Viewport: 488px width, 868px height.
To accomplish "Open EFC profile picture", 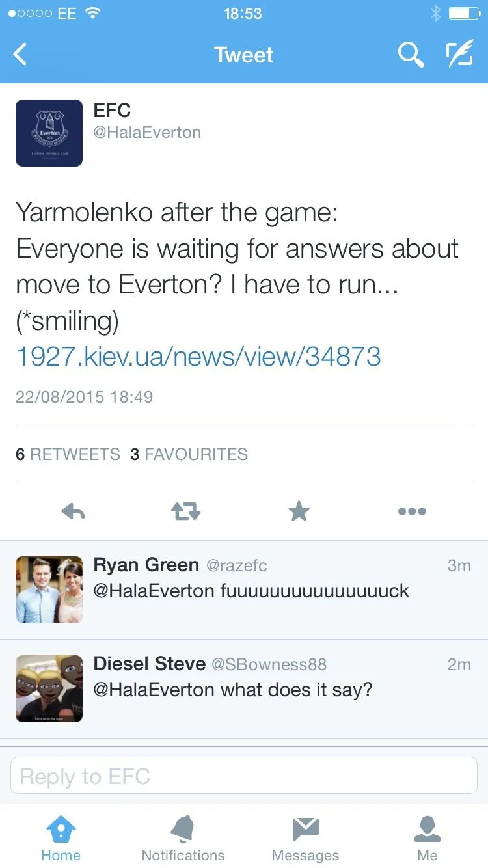I will (x=49, y=133).
